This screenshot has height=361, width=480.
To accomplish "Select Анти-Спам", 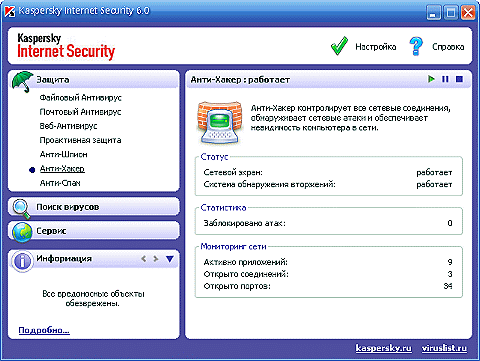I will (x=60, y=183).
